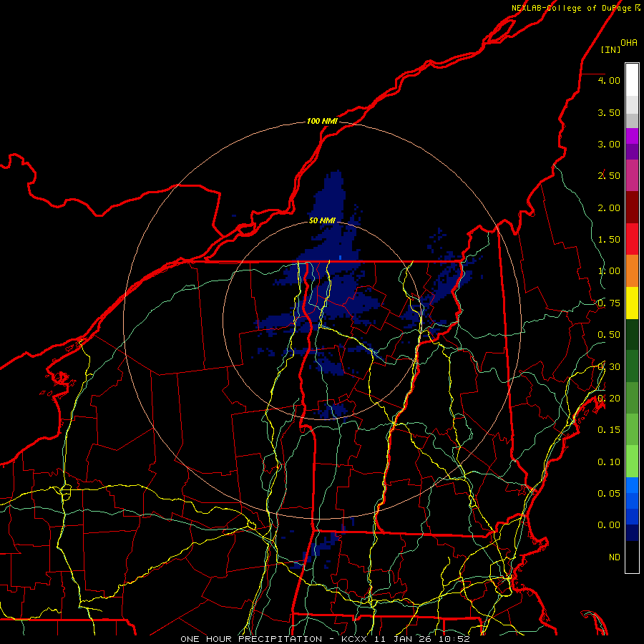Click the 2.00 legend value
The image size is (644, 644).
coord(609,208)
